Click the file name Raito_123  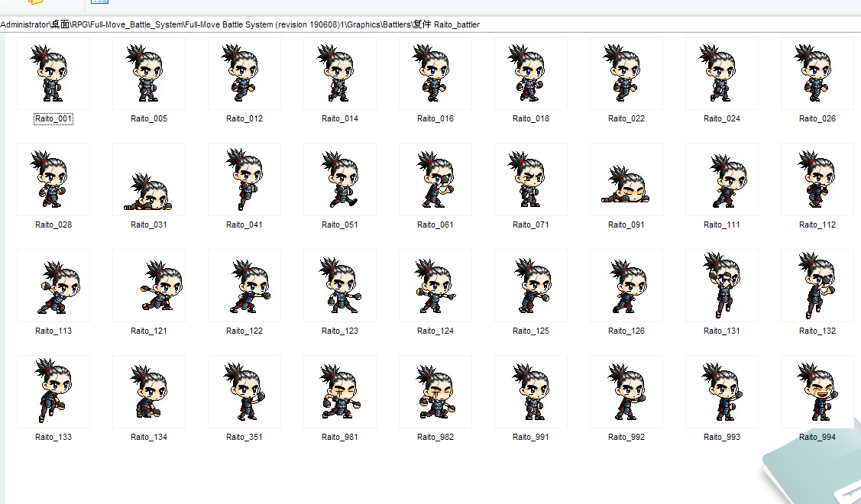(340, 331)
